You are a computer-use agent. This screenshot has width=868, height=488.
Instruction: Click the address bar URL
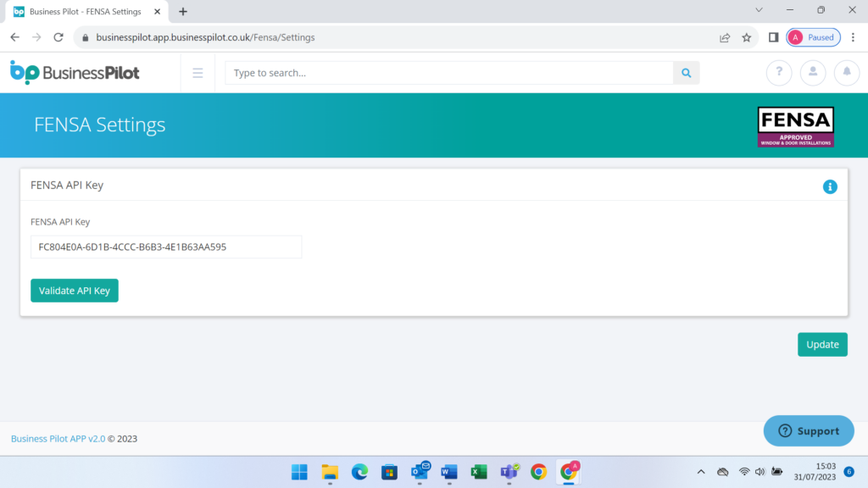tap(205, 37)
